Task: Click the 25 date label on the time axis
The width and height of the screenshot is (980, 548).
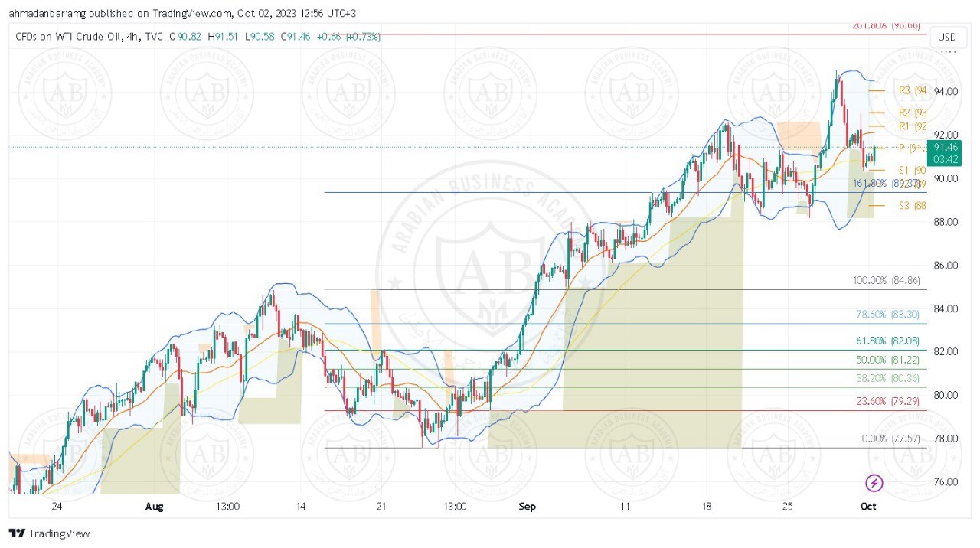Action: pyautogui.click(x=787, y=507)
